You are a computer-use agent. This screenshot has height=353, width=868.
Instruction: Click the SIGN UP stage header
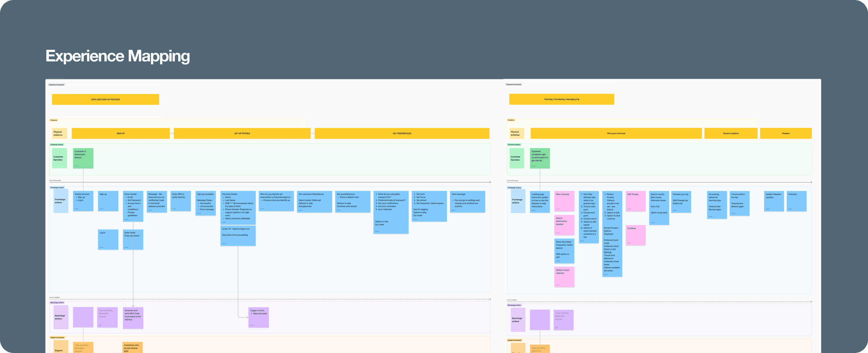point(121,133)
